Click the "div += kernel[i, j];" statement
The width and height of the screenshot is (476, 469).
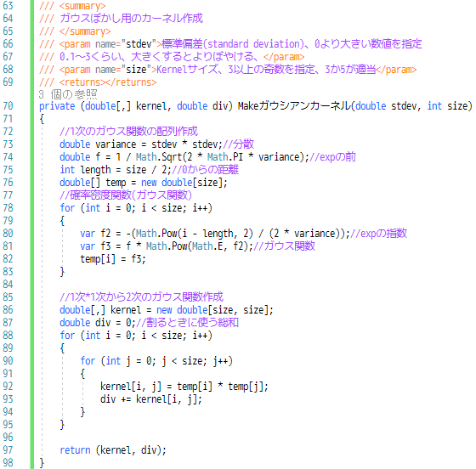click(151, 399)
